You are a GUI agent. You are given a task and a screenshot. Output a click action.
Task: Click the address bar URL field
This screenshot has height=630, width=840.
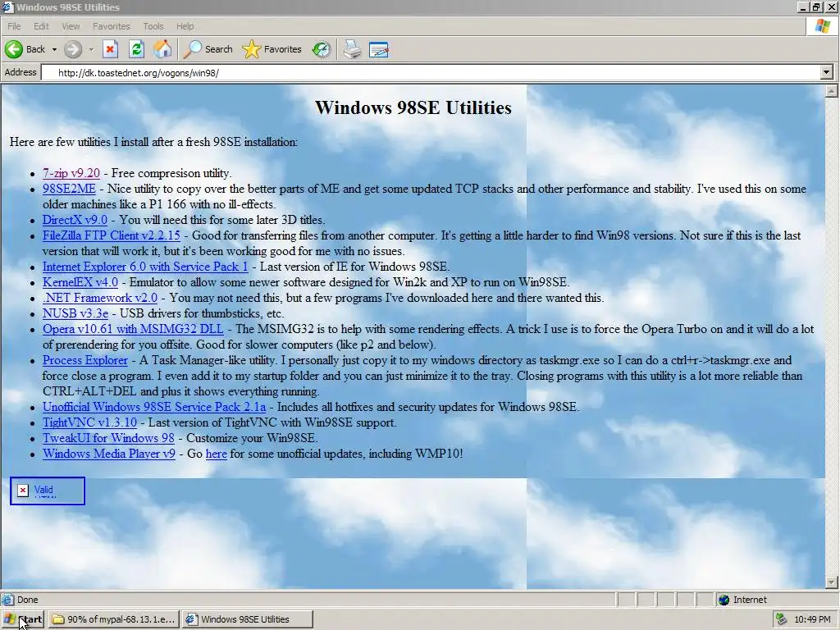pos(431,72)
